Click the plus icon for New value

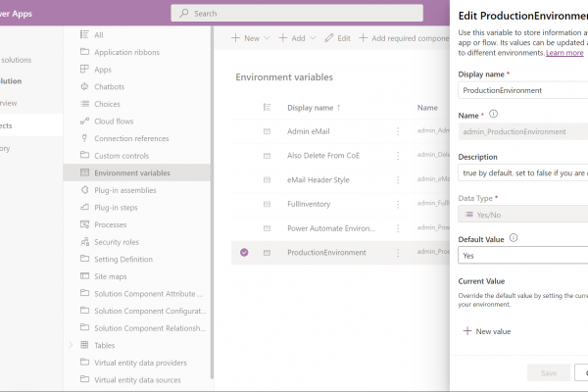point(467,331)
